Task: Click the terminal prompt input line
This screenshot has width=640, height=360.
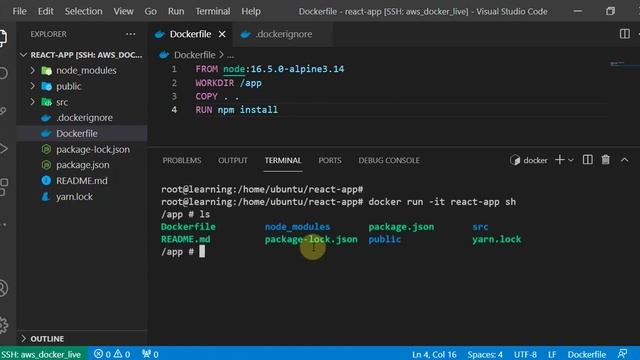Action: coord(183,252)
